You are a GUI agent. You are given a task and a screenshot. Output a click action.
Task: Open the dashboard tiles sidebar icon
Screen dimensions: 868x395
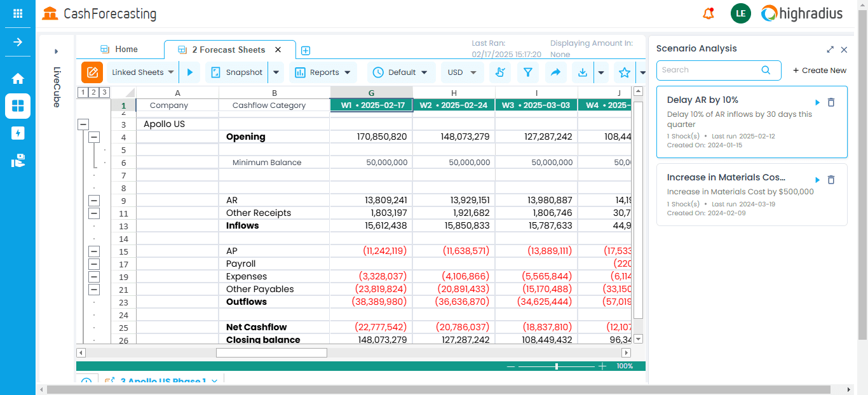tap(18, 106)
